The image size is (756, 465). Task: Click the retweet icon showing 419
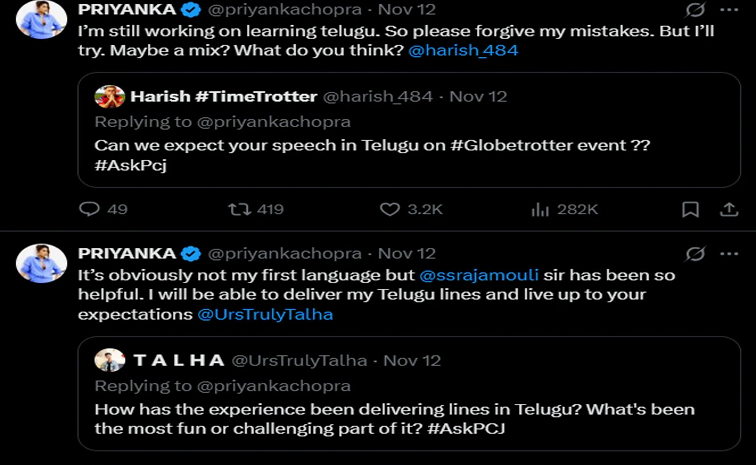tap(239, 209)
